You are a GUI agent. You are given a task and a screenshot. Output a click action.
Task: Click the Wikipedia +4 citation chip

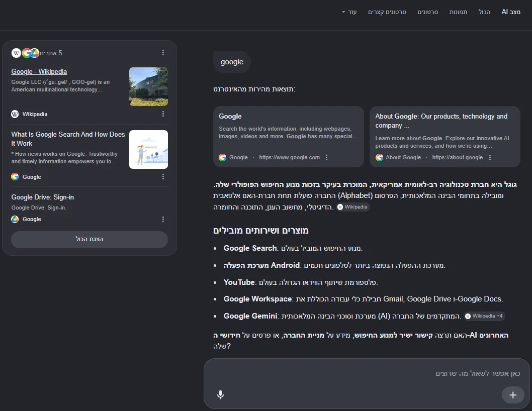coord(485,316)
